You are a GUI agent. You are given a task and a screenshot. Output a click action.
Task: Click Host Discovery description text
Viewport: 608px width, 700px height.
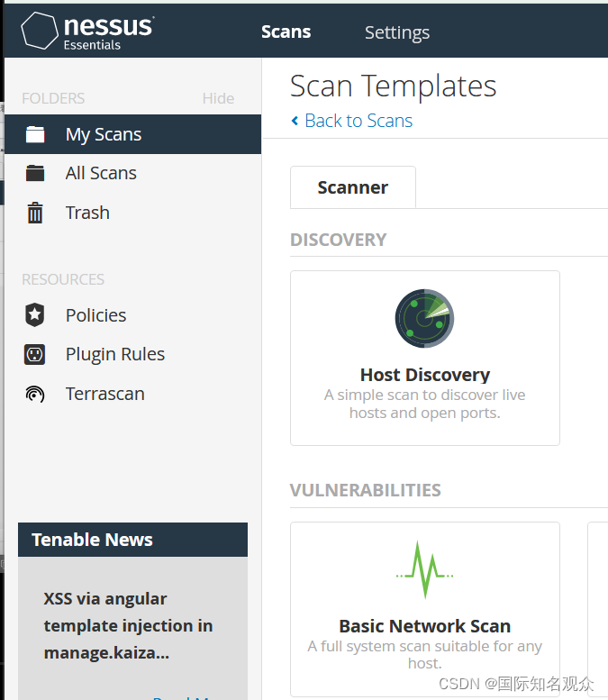[x=424, y=404]
